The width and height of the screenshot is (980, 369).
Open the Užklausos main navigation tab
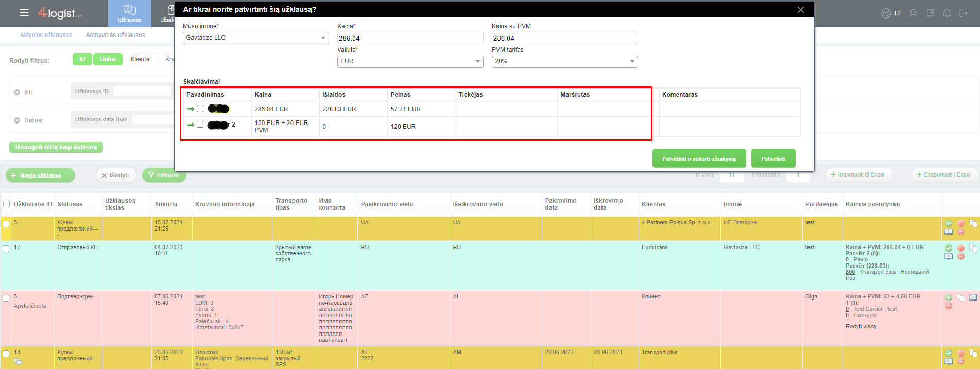click(129, 13)
